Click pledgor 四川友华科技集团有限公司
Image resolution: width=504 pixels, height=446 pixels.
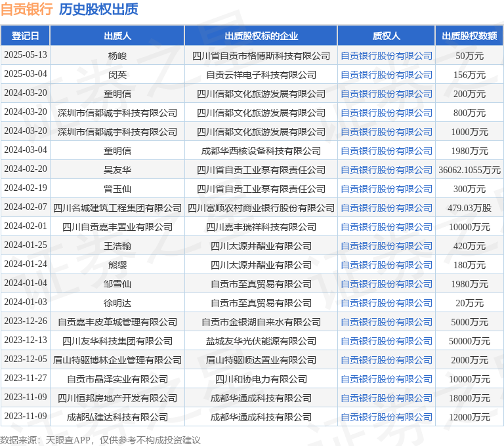117,341
